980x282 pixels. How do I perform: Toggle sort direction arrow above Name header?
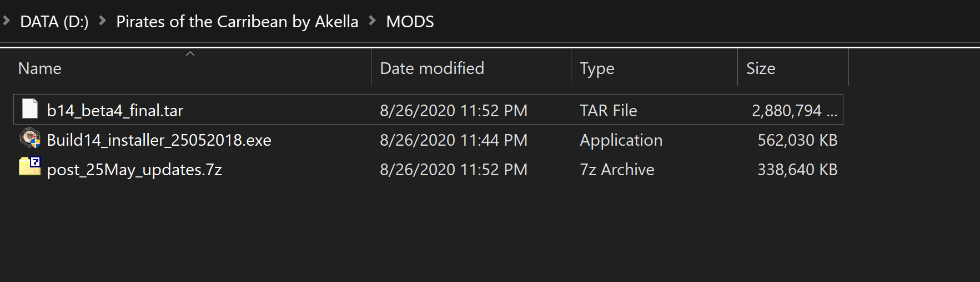click(x=190, y=53)
